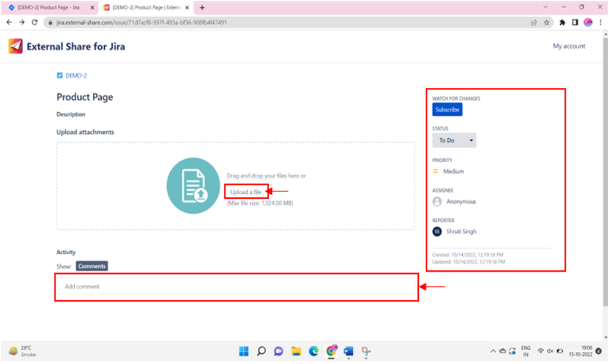Show hidden system tray icons
The height and width of the screenshot is (364, 609).
[493, 351]
